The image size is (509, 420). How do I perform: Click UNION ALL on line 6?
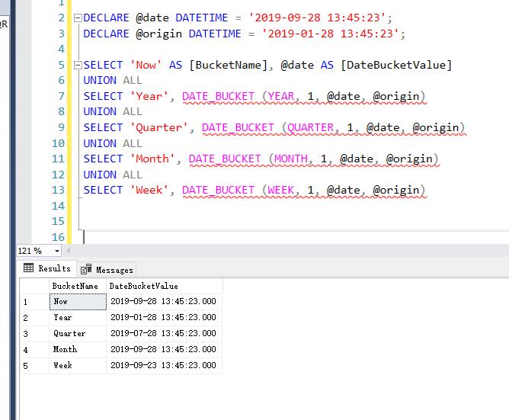click(x=113, y=80)
